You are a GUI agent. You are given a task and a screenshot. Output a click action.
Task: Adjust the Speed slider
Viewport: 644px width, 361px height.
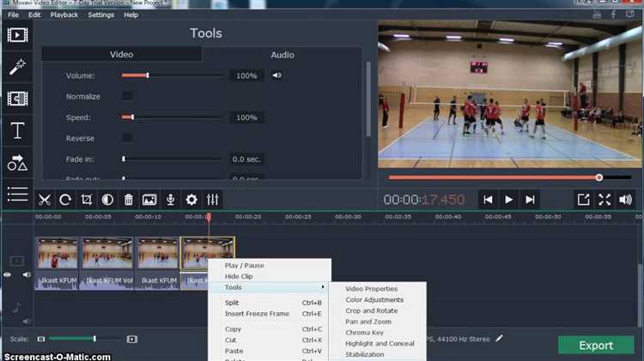(x=172, y=117)
